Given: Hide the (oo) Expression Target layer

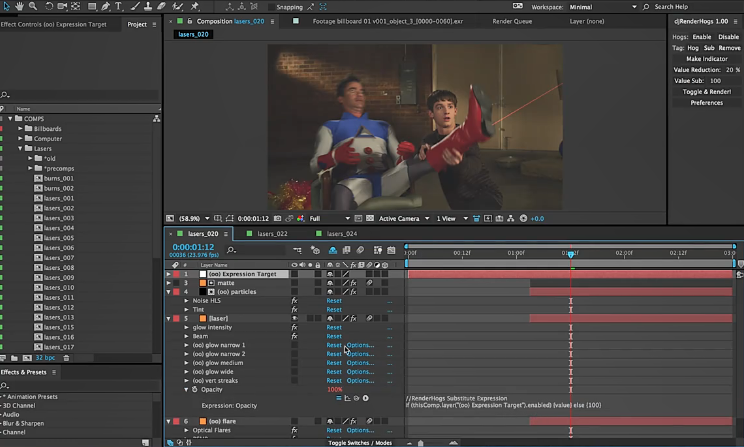Looking at the screenshot, I should click(x=295, y=274).
